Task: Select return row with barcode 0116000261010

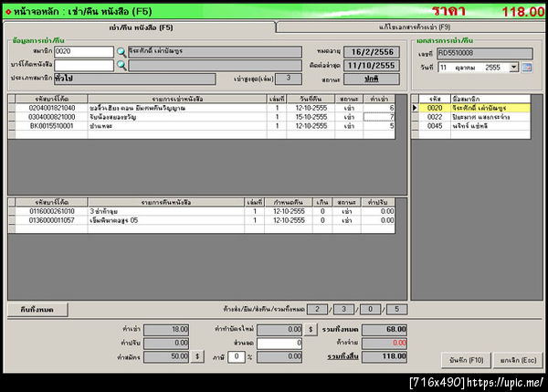Action: 201,211
